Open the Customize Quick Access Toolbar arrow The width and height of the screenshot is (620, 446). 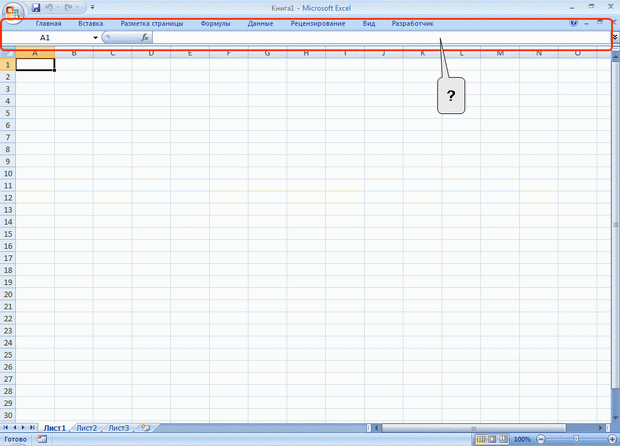pyautogui.click(x=93, y=7)
